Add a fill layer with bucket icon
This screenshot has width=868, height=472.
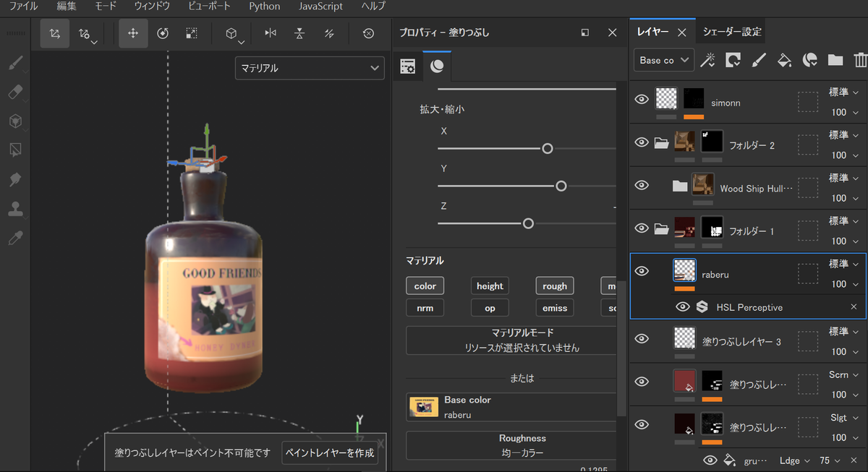tap(784, 60)
